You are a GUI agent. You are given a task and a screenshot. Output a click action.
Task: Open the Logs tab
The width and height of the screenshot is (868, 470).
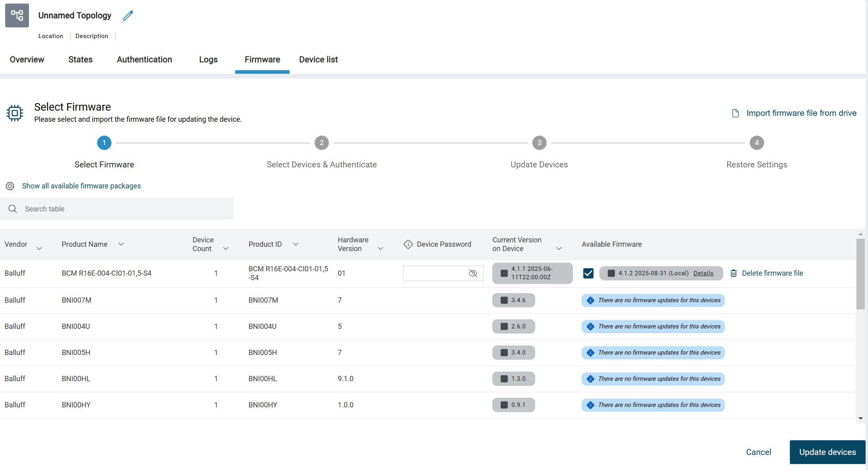tap(208, 59)
